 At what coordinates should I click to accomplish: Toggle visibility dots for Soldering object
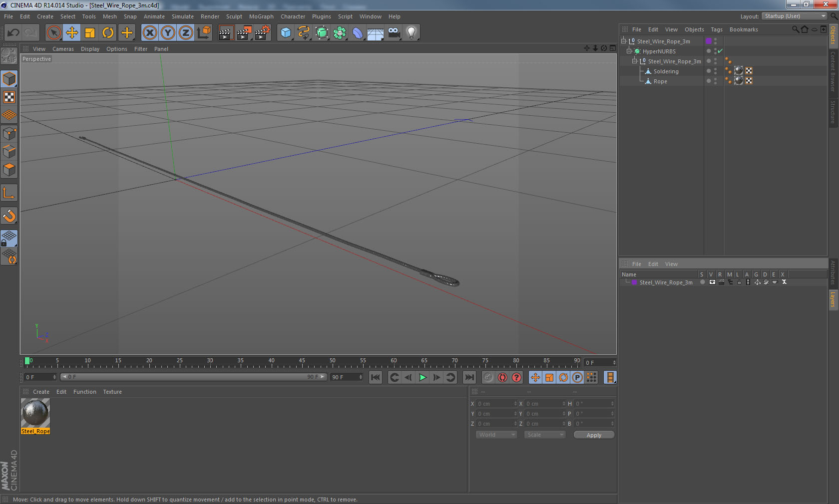coord(715,71)
